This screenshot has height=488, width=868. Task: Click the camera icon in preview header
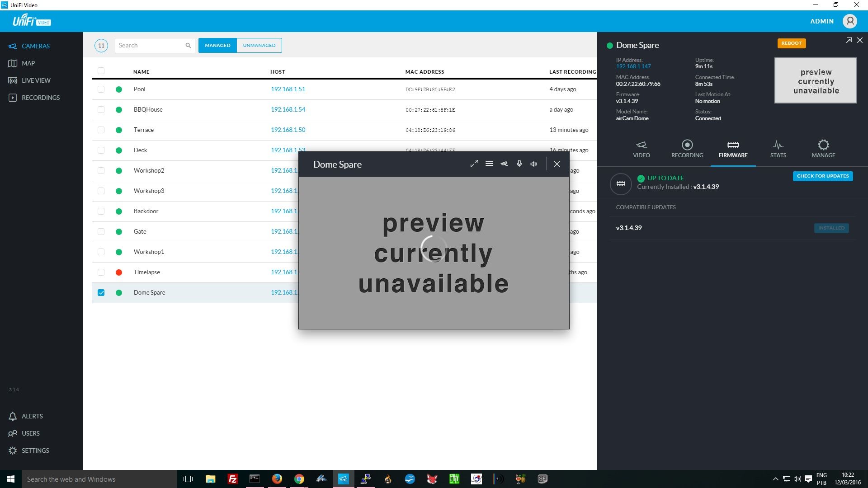tap(504, 164)
